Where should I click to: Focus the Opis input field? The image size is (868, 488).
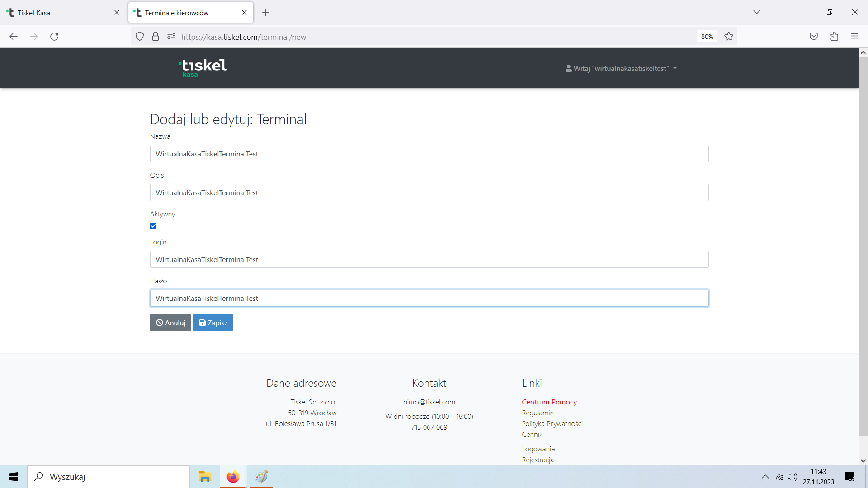coord(429,192)
